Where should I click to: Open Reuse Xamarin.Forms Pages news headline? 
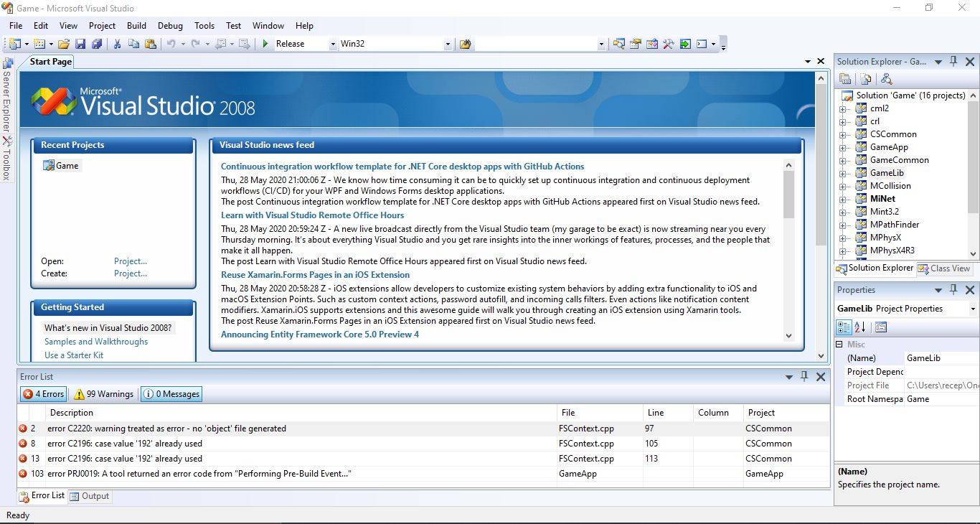pos(315,275)
